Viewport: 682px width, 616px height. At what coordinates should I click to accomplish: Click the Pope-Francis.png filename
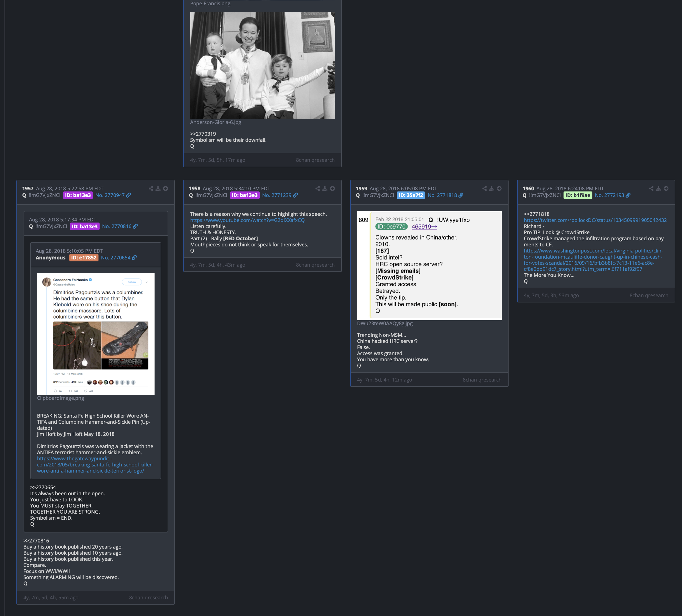[210, 3]
